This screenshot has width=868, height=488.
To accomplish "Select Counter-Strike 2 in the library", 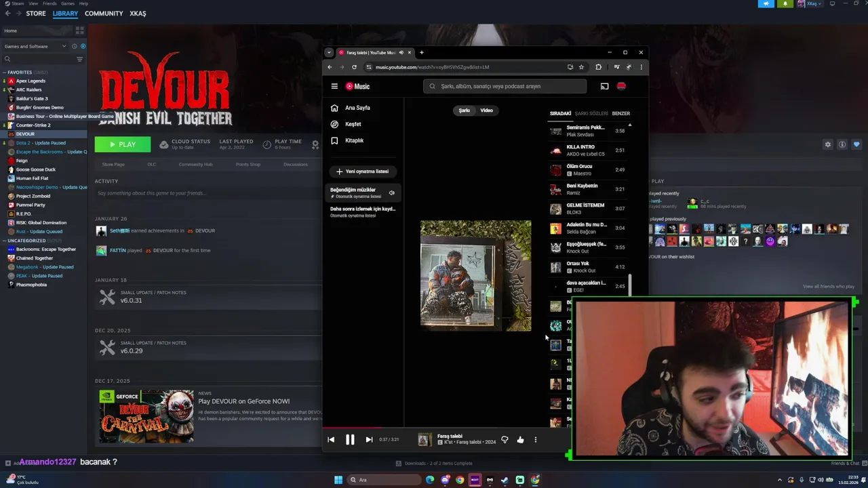I will point(33,125).
